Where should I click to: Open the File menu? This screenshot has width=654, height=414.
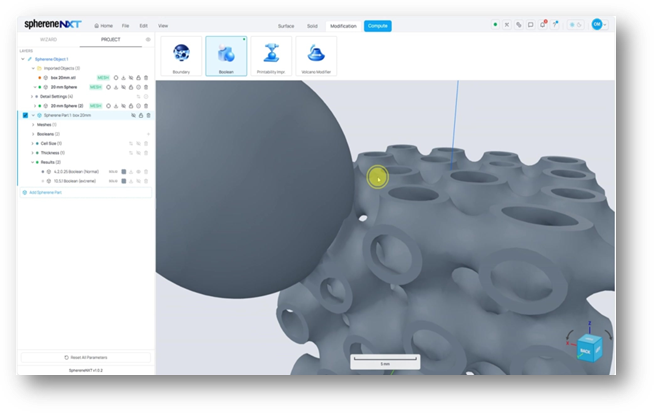pos(125,26)
